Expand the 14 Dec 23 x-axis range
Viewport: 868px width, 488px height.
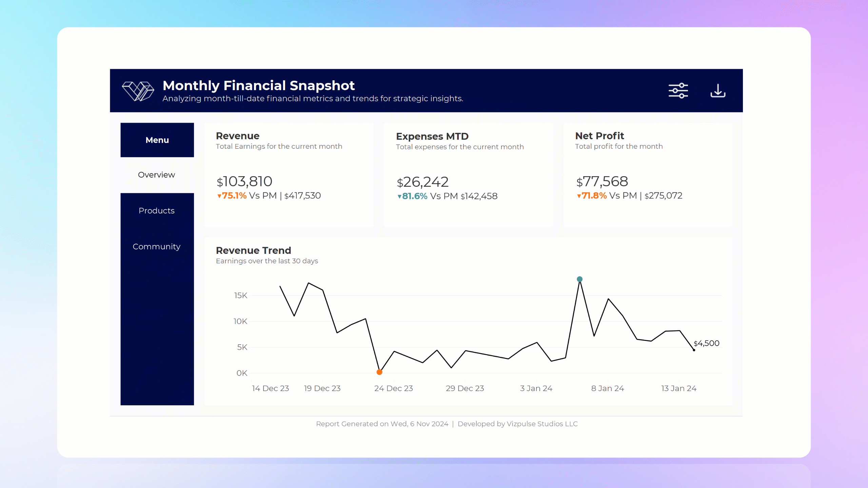coord(270,388)
